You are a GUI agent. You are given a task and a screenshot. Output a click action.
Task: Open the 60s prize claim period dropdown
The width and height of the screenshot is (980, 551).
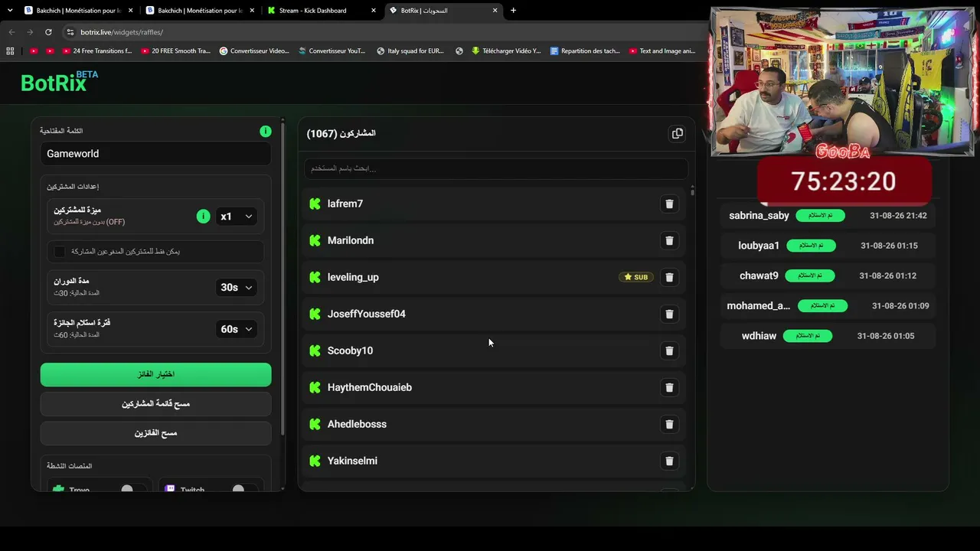coord(237,329)
